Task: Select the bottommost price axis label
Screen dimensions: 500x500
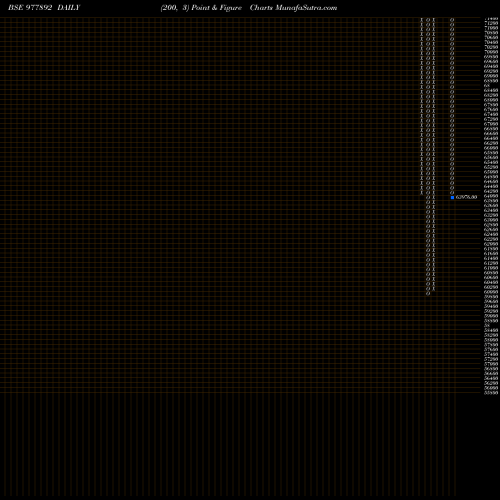Action: click(491, 393)
